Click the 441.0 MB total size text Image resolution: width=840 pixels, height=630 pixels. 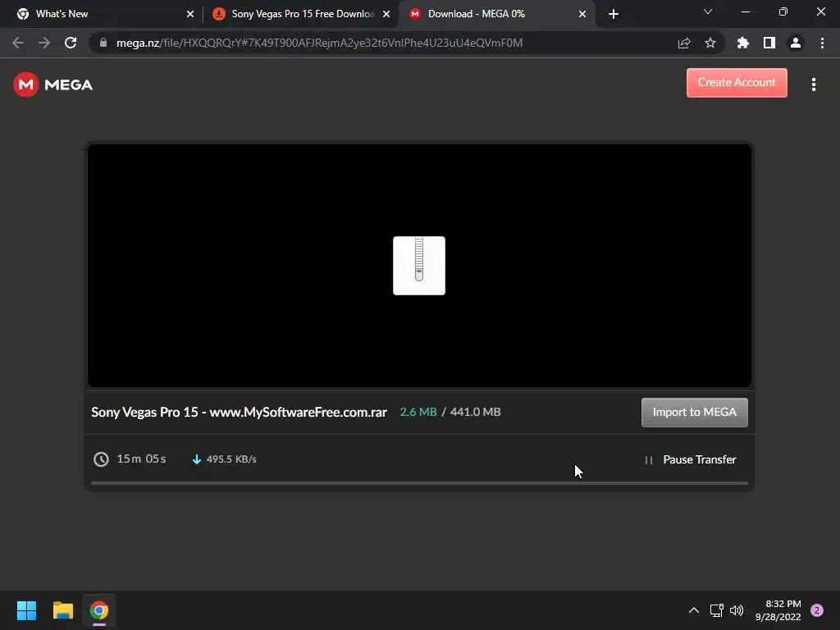click(x=475, y=412)
